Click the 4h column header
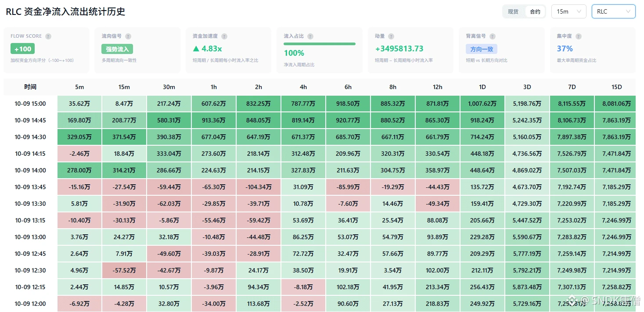 303,87
